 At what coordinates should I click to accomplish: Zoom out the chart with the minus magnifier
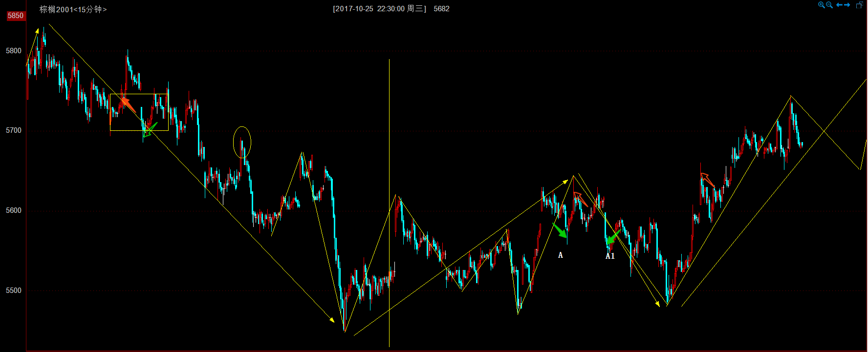829,5
